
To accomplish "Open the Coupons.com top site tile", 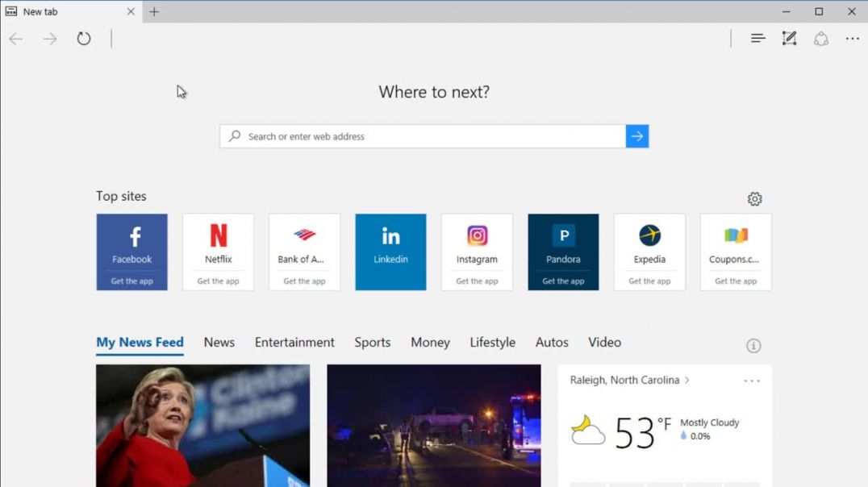I will [x=736, y=252].
